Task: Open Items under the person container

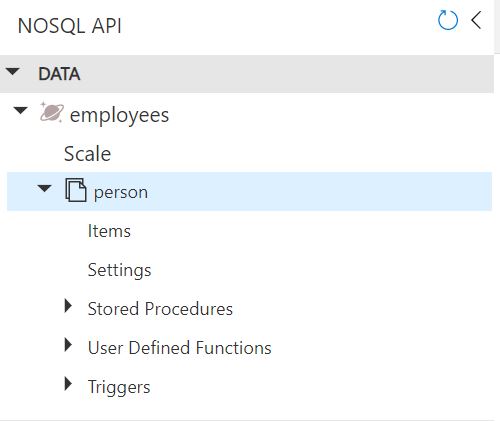Action: tap(109, 231)
